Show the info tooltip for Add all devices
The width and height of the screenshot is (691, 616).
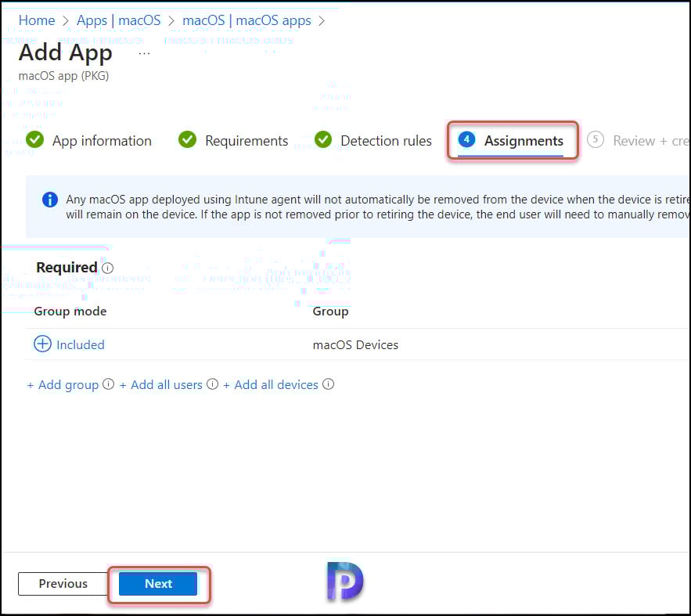point(329,384)
